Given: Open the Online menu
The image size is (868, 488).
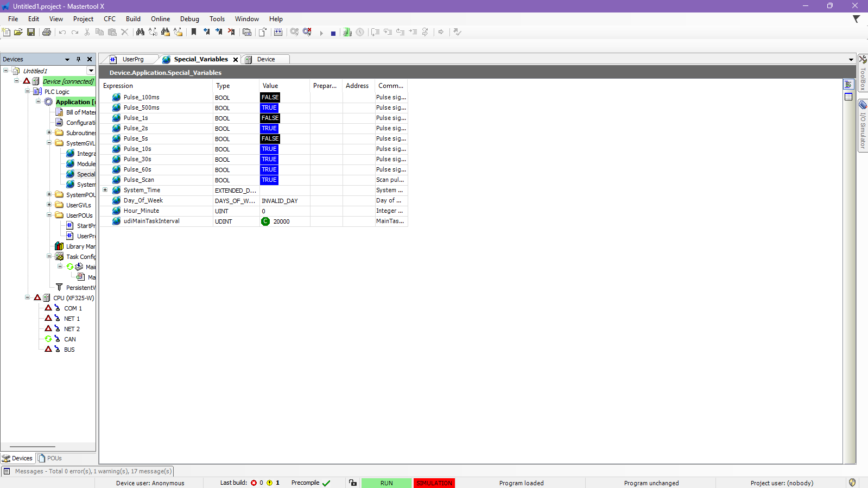Looking at the screenshot, I should tap(160, 19).
